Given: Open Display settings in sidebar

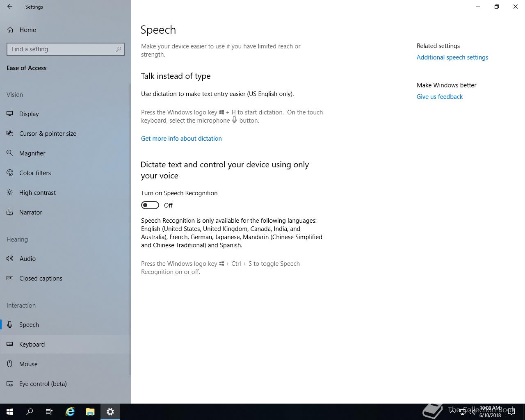Looking at the screenshot, I should [x=66, y=114].
